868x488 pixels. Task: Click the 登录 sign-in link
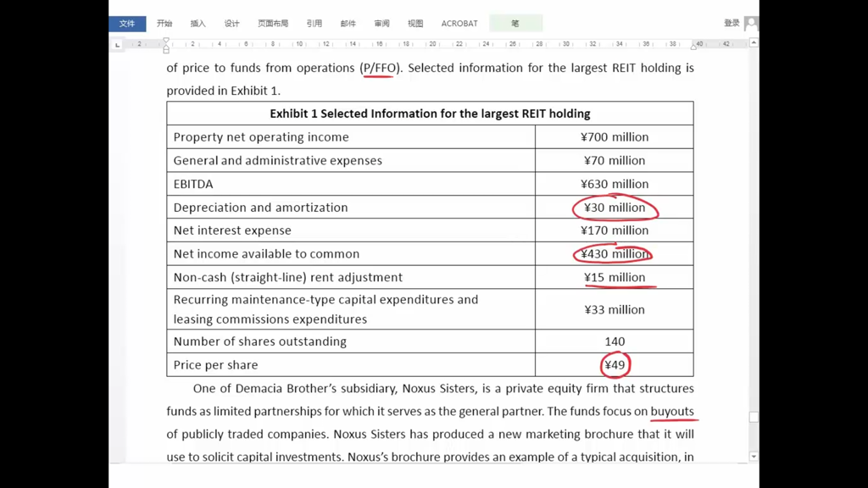point(732,23)
